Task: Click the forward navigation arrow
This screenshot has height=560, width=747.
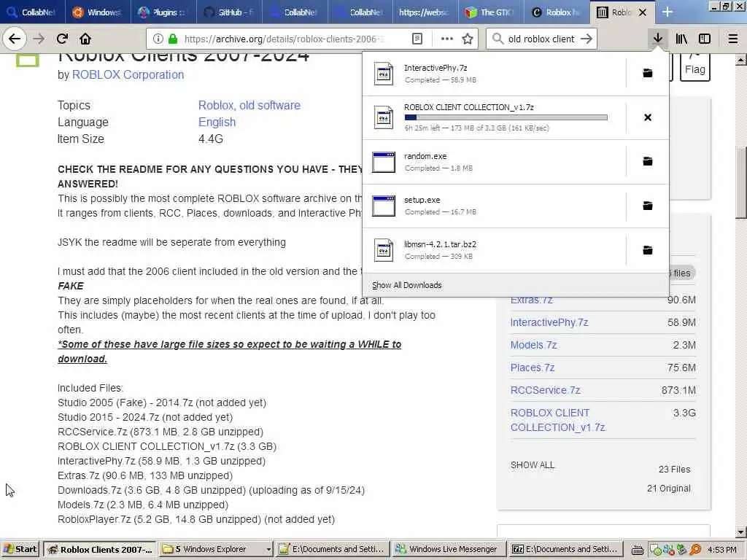Action: click(x=39, y=39)
